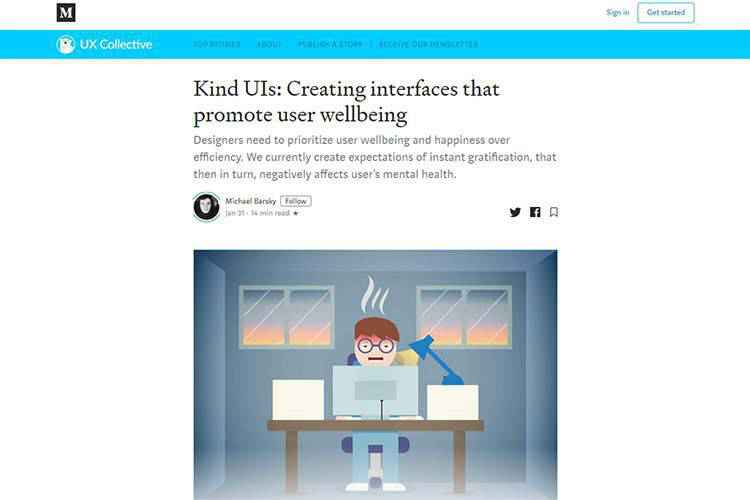Click the UX Collective bear logo
Image resolution: width=750 pixels, height=500 pixels.
65,44
